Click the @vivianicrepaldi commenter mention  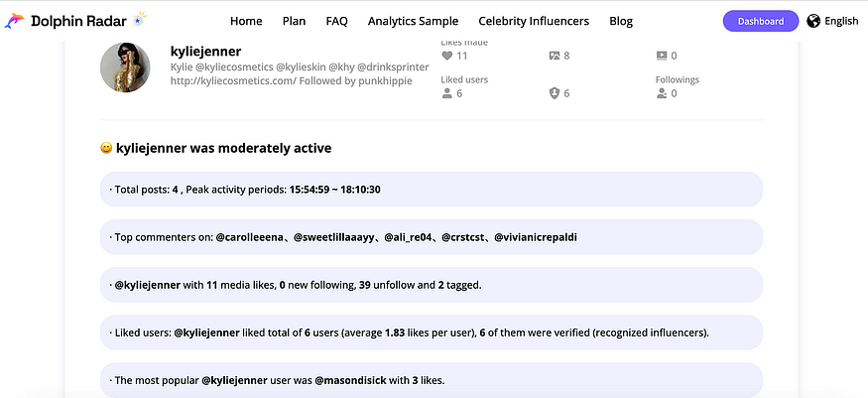coord(536,237)
